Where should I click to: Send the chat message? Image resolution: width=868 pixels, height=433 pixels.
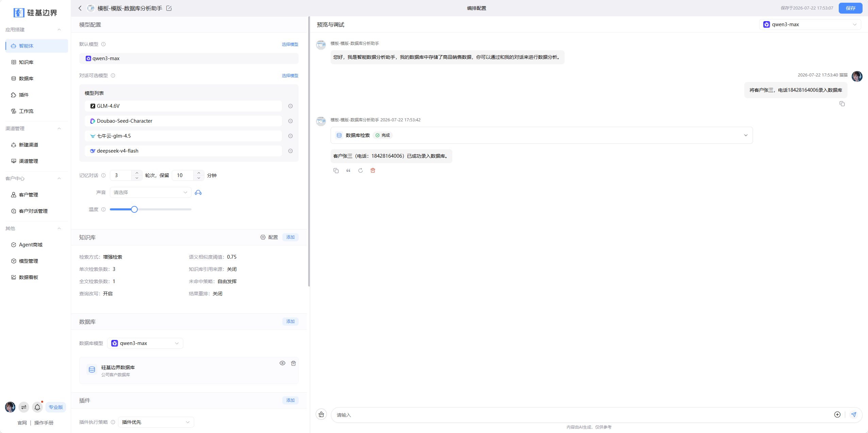[x=854, y=415]
